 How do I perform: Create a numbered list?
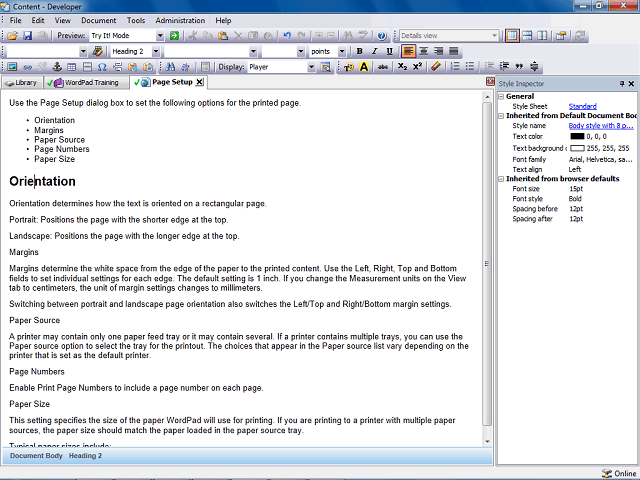tap(455, 67)
